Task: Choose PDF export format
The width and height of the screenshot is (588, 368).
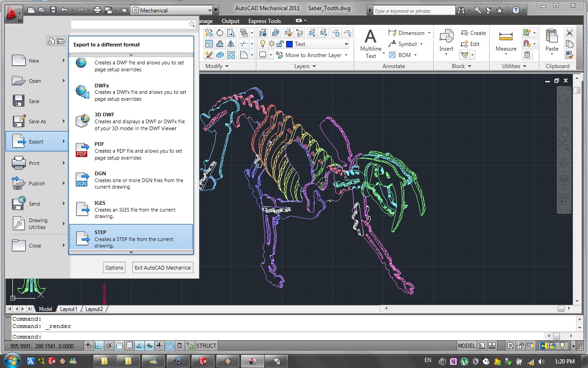Action: pyautogui.click(x=131, y=150)
